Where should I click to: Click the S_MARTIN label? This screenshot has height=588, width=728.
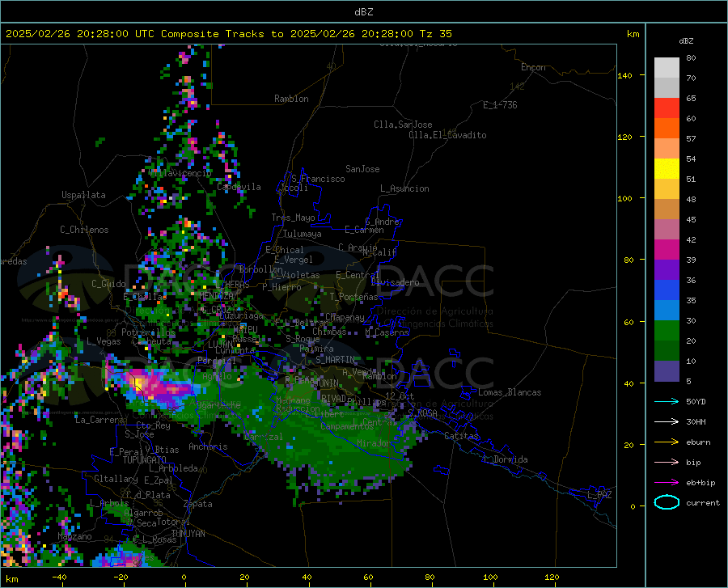pyautogui.click(x=335, y=360)
